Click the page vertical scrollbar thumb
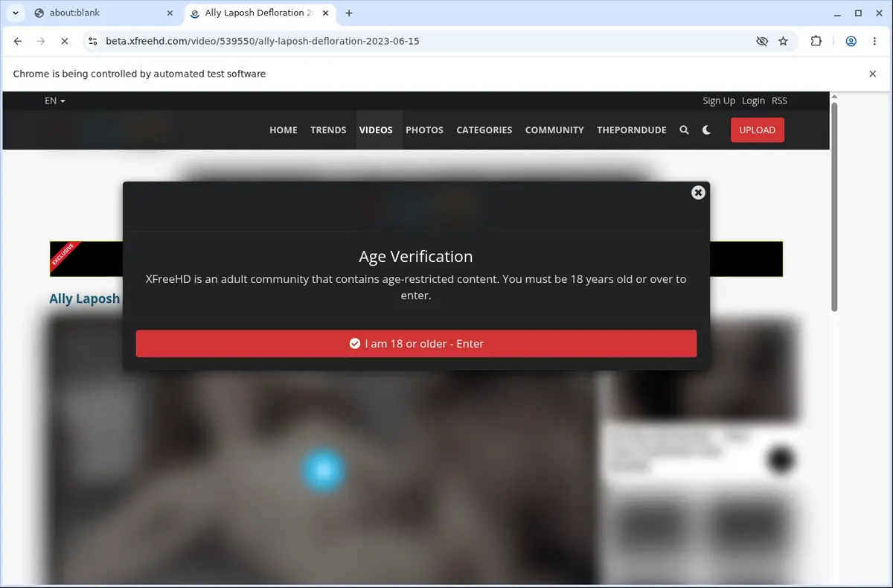 pyautogui.click(x=834, y=207)
